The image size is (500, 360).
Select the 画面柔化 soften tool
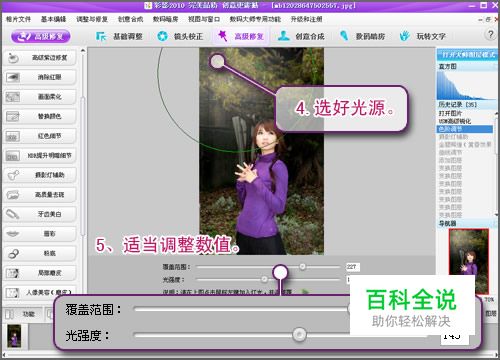click(x=40, y=97)
